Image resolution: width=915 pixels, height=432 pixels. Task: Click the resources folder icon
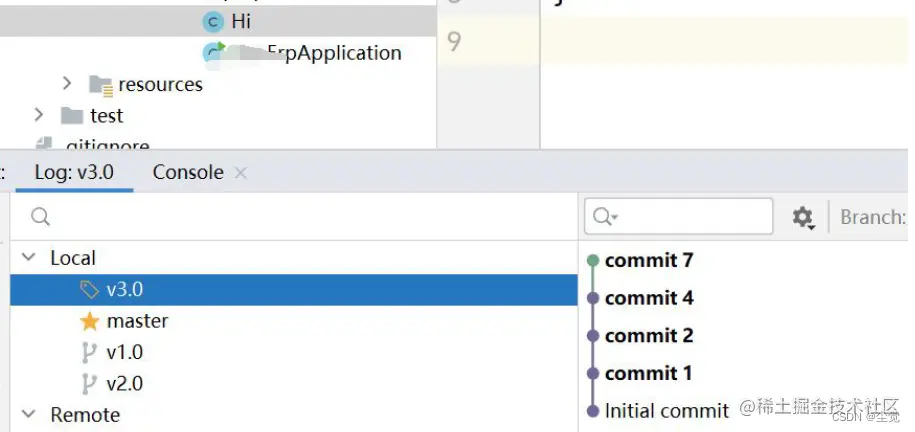tap(100, 85)
